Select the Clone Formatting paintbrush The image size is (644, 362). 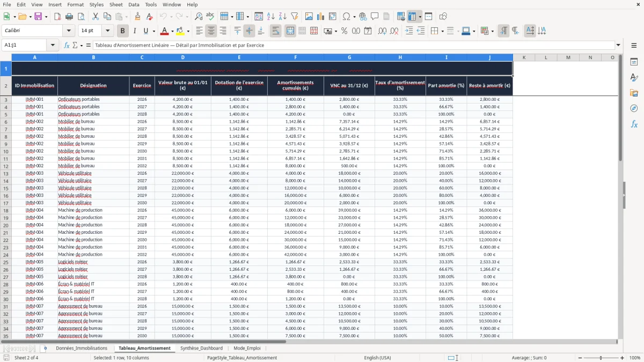click(x=137, y=17)
